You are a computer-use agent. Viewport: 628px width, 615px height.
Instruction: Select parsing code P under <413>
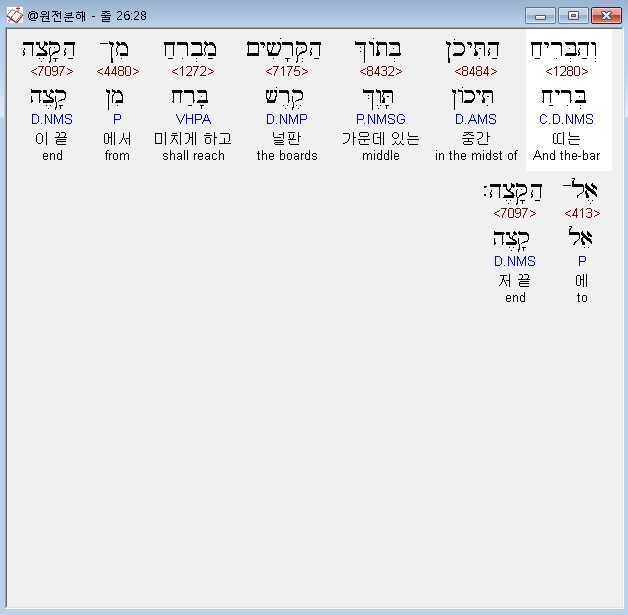click(x=582, y=261)
